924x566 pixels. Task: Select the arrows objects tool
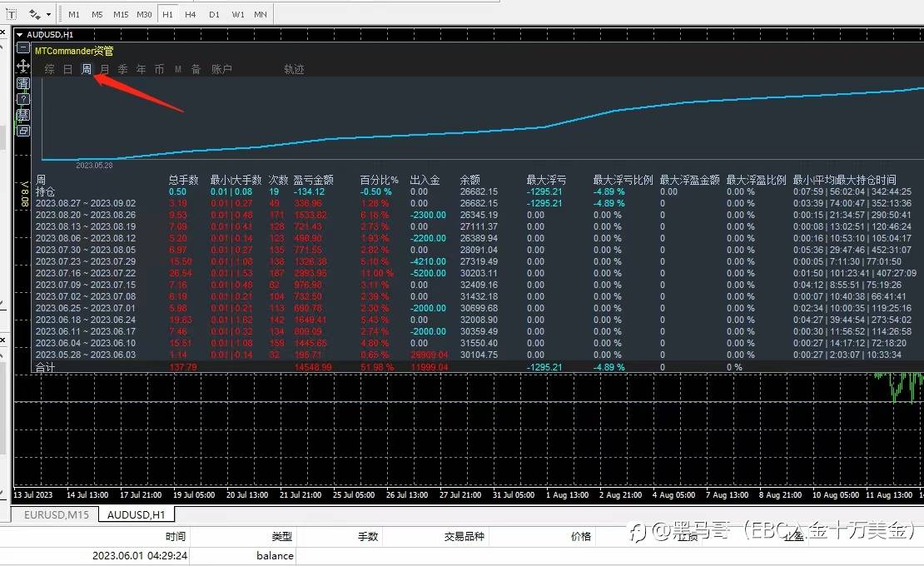[35, 14]
